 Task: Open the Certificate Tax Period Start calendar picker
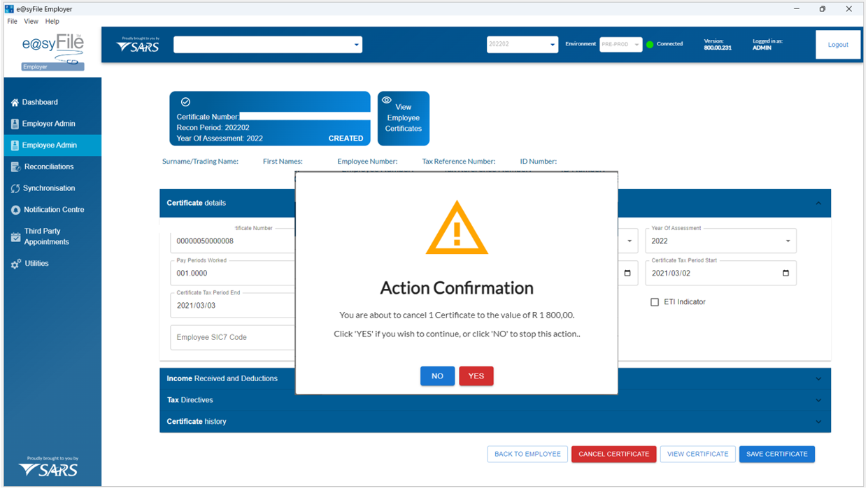[785, 273]
